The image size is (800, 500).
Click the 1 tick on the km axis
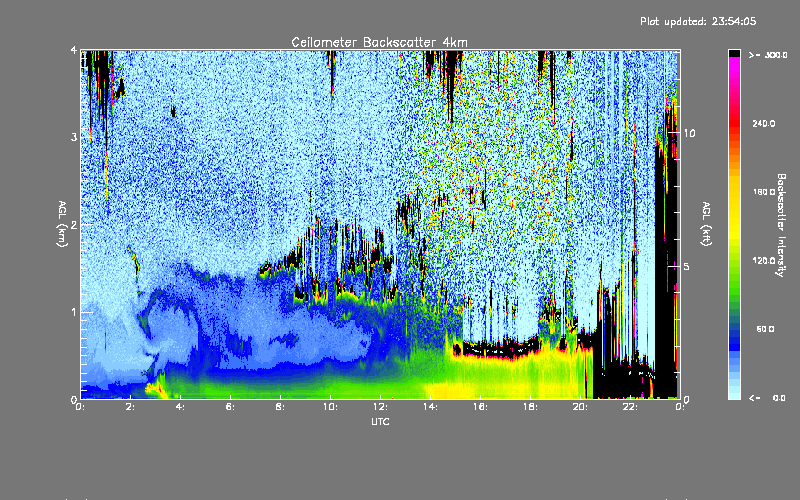click(73, 312)
